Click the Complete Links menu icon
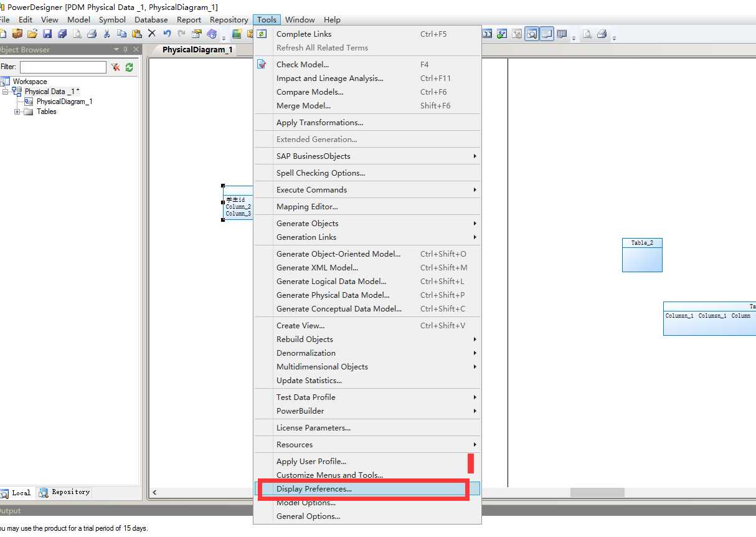Image resolution: width=756 pixels, height=537 pixels. click(x=262, y=34)
